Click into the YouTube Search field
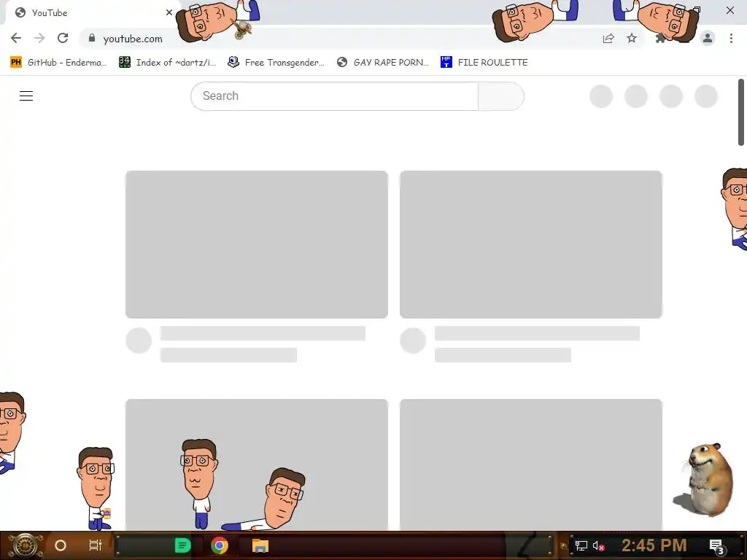747x560 pixels. click(x=335, y=96)
